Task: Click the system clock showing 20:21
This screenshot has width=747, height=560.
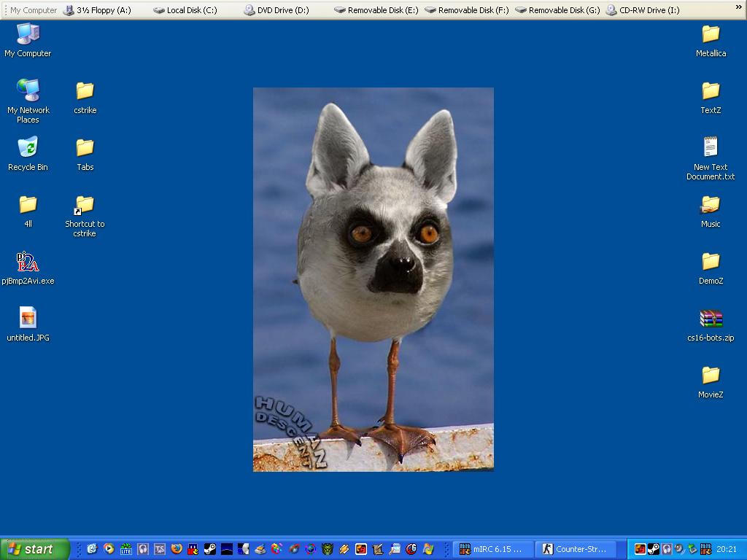Action: [x=727, y=549]
